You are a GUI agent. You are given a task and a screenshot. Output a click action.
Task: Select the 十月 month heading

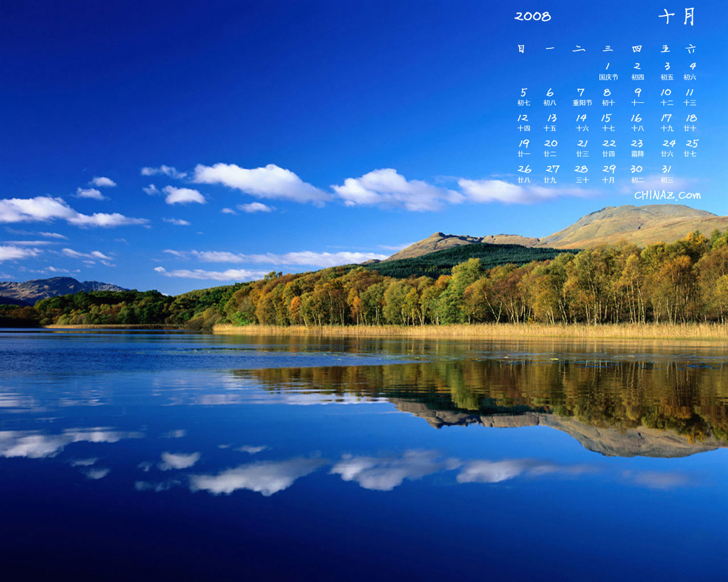pyautogui.click(x=677, y=16)
